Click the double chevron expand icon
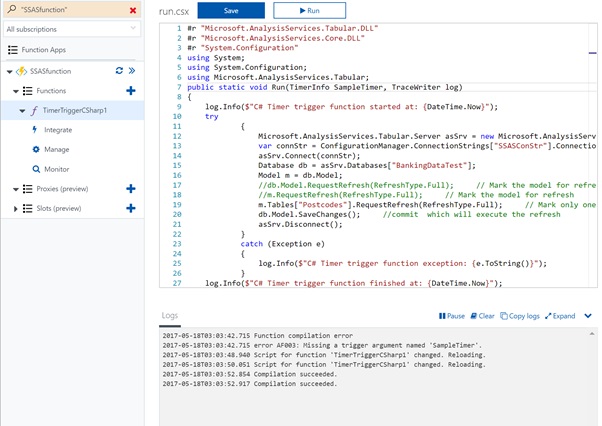 click(x=132, y=71)
